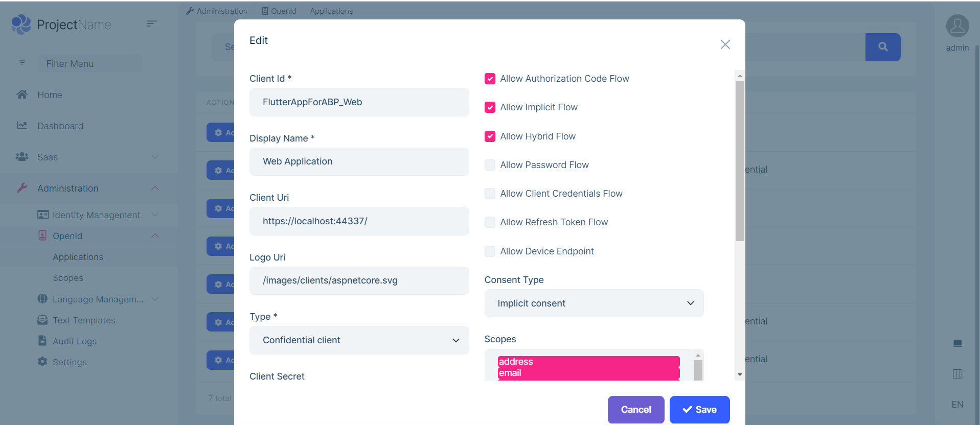Click the Save button
Viewport: 980px width, 425px height.
click(x=699, y=410)
